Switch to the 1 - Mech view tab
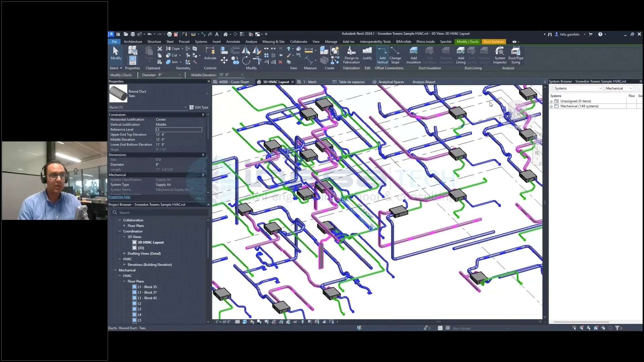The width and height of the screenshot is (644, 362). (310, 82)
